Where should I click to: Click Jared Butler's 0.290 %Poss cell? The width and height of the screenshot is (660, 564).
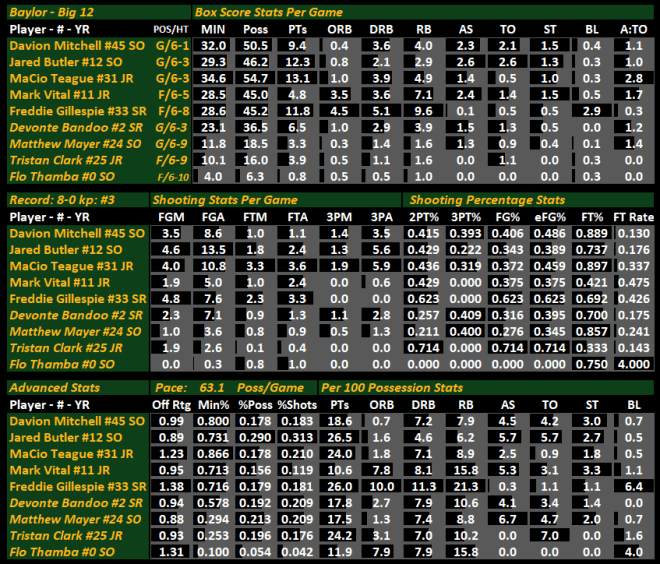255,437
